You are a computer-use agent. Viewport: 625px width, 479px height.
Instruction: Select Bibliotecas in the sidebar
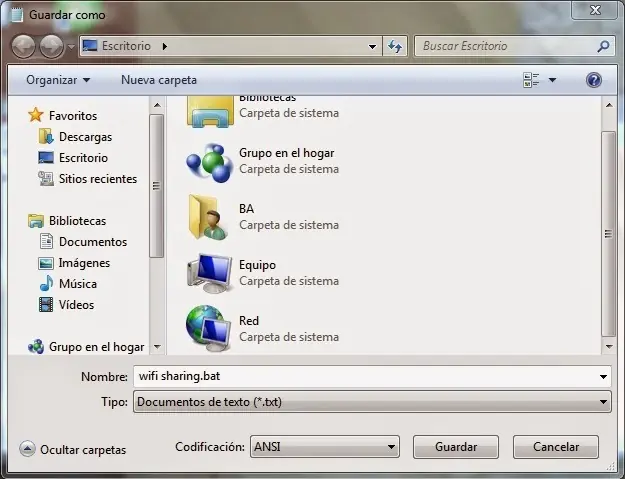pyautogui.click(x=77, y=221)
